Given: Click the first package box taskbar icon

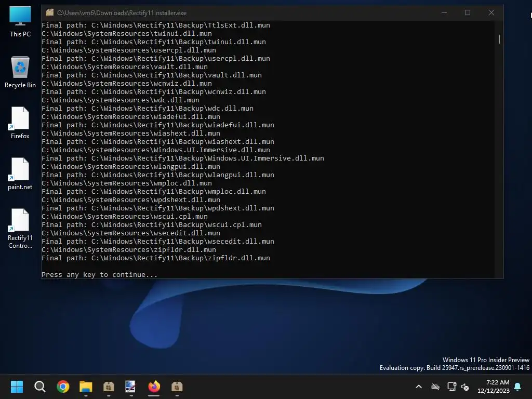Looking at the screenshot, I should click(109, 387).
